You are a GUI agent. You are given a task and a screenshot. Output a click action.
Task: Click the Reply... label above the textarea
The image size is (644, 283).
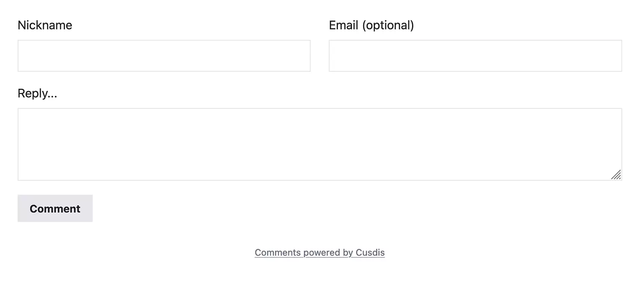37,93
